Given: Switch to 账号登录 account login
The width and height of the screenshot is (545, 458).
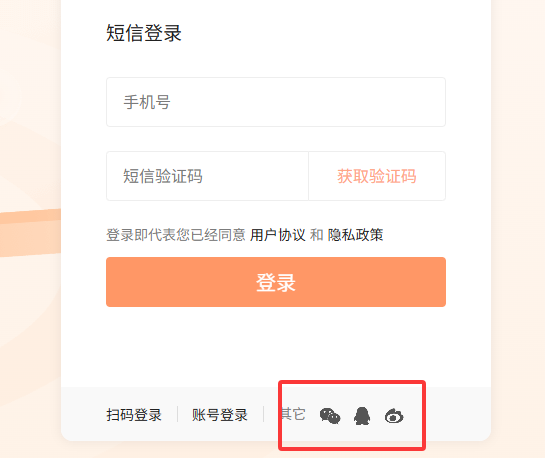Looking at the screenshot, I should click(x=220, y=415).
